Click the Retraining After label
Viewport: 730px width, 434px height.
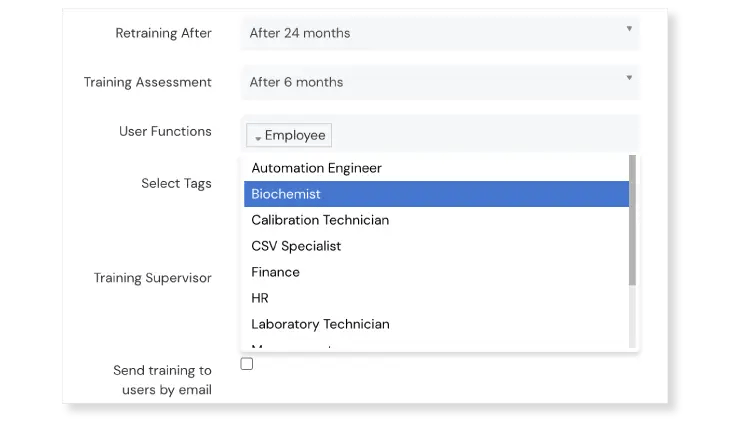coord(164,33)
